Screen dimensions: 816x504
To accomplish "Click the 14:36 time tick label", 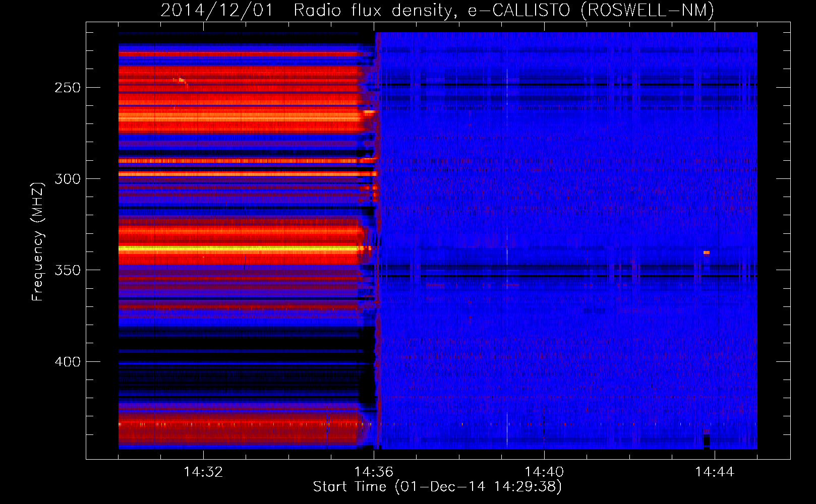I will coord(374,472).
